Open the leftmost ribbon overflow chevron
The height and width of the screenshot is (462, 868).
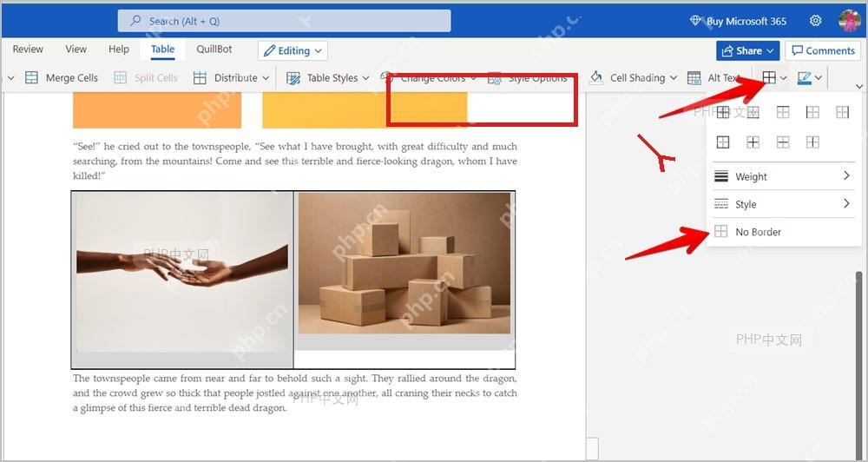click(10, 78)
